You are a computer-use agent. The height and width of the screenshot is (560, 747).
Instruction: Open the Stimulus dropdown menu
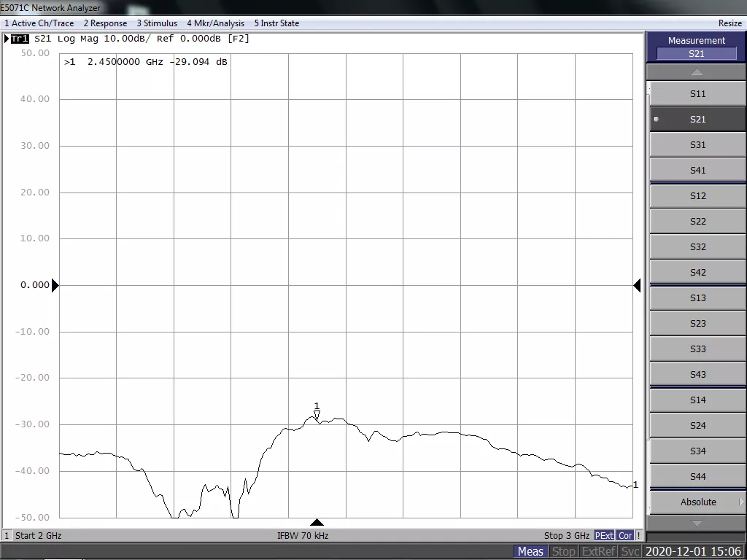point(157,23)
